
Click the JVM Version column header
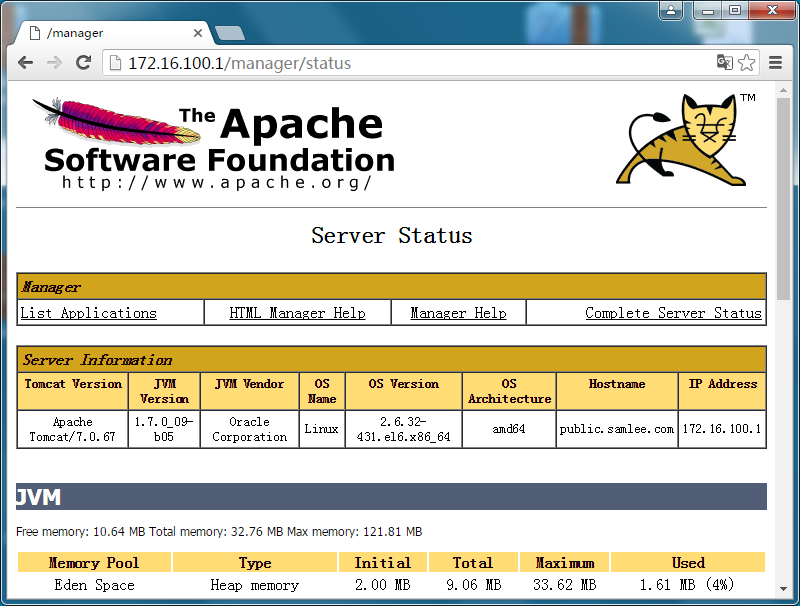click(x=164, y=391)
